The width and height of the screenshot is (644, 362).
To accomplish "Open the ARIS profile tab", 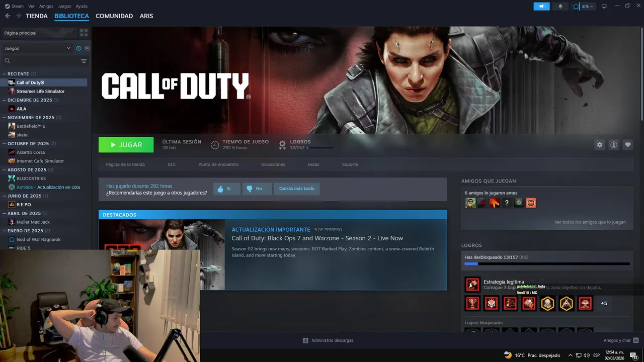I will [146, 16].
